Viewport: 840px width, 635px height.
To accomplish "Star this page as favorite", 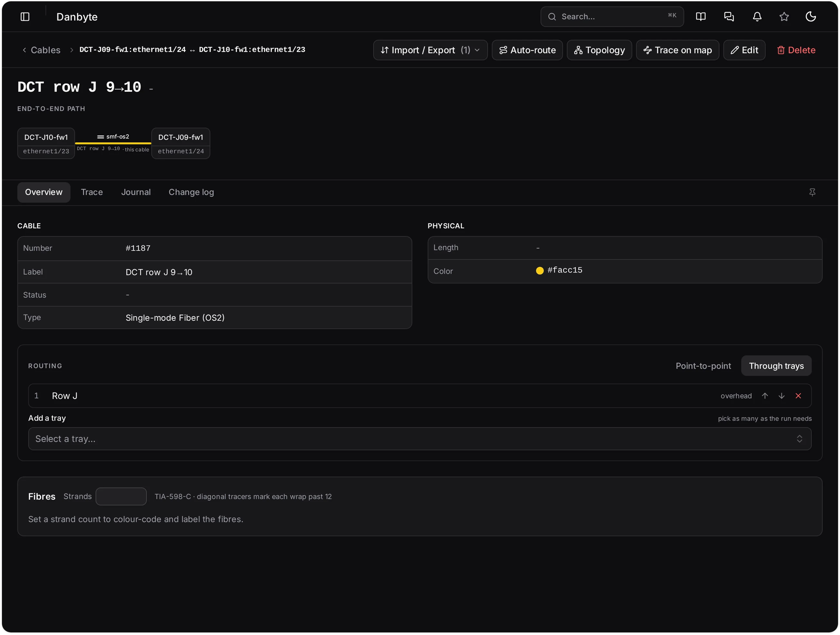I will tap(784, 17).
